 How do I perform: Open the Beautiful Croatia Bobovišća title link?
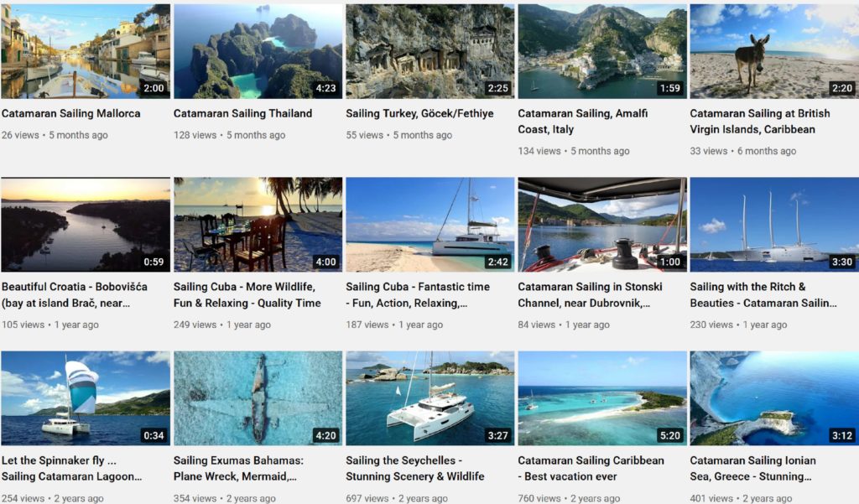(x=75, y=294)
